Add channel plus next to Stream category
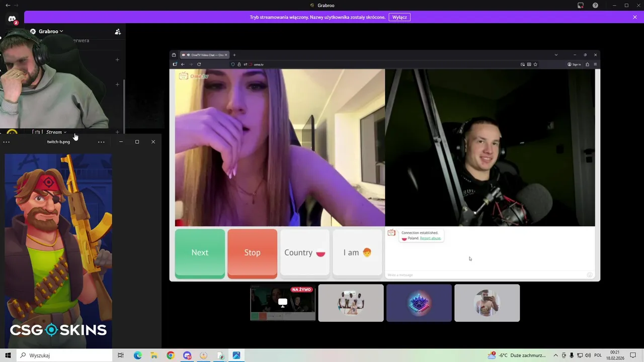This screenshot has width=644, height=362. pos(117,132)
